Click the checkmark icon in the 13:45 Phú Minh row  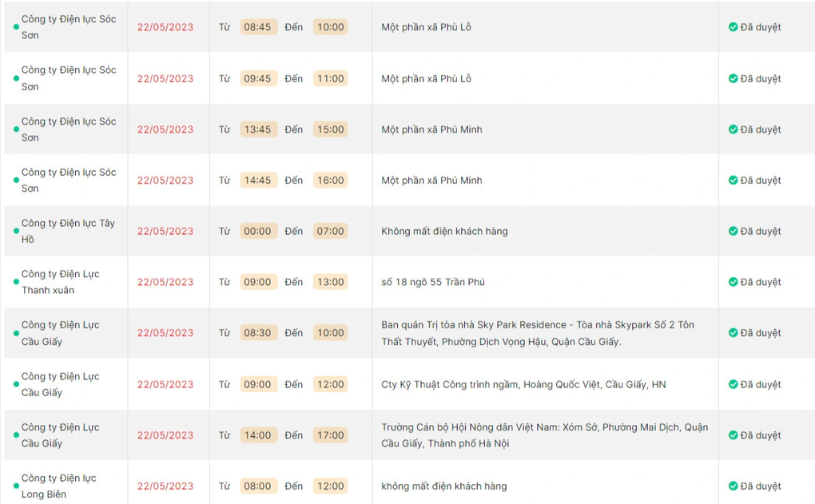(733, 129)
